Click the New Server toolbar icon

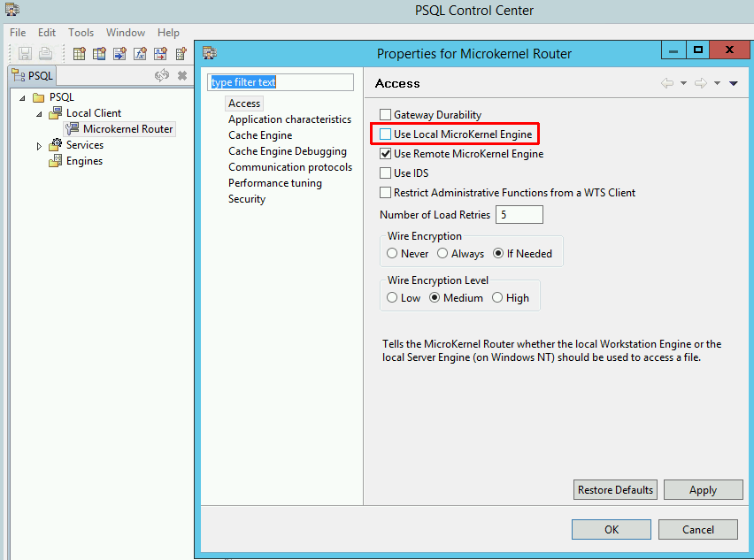181,53
